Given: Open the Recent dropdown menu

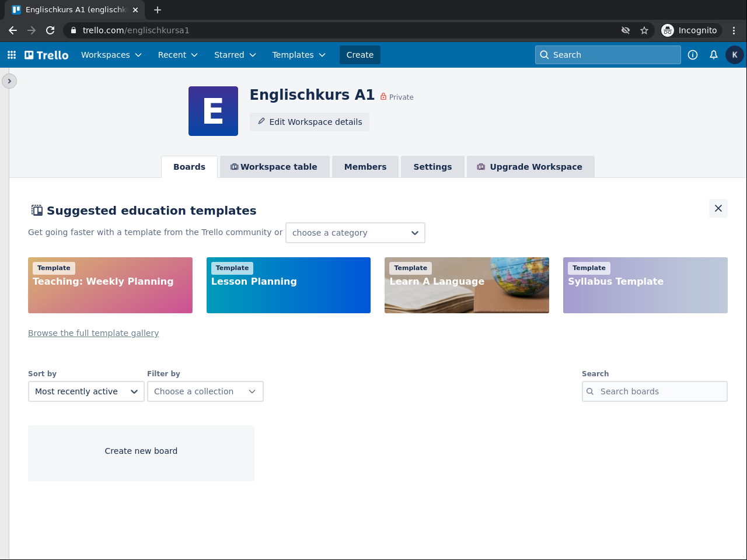Looking at the screenshot, I should click(178, 55).
